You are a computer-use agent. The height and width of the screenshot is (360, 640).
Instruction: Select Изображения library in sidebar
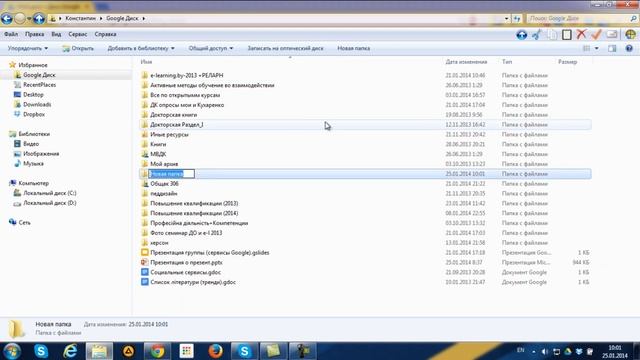point(41,154)
